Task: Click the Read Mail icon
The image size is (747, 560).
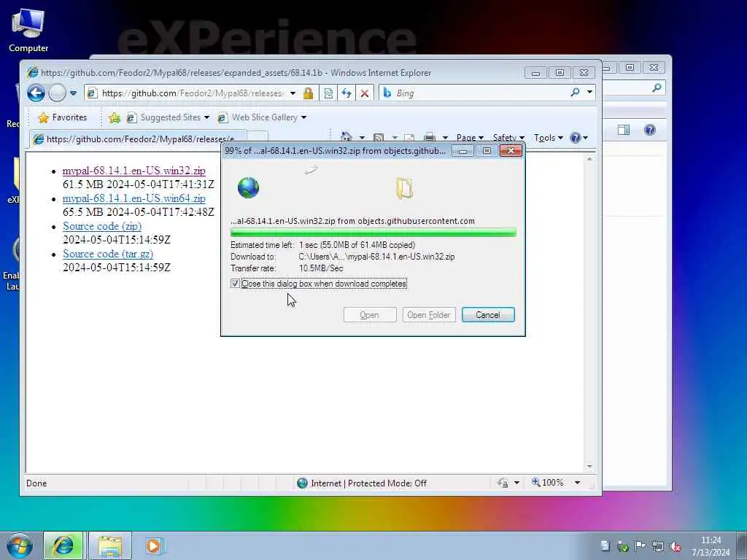Action: [x=409, y=138]
